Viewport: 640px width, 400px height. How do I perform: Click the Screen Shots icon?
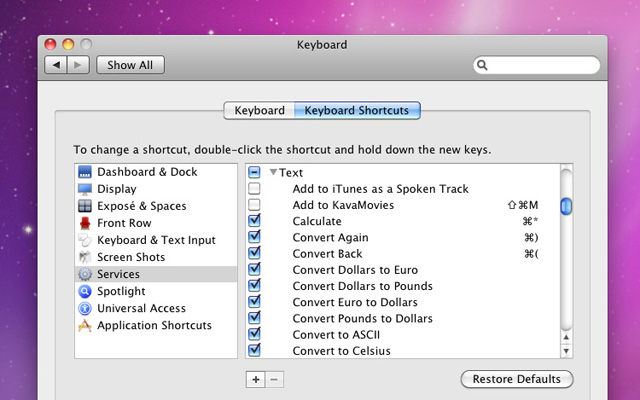click(x=85, y=257)
